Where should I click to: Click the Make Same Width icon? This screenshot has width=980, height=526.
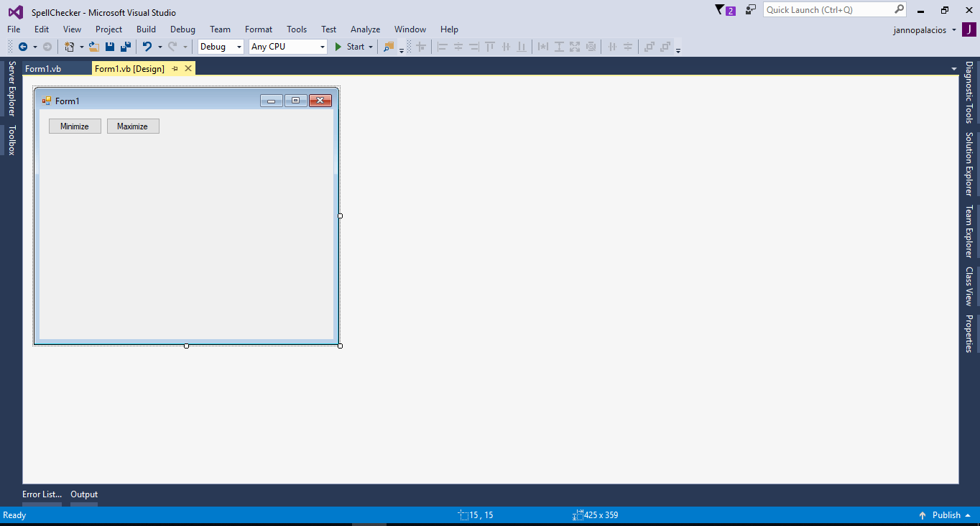pyautogui.click(x=543, y=47)
